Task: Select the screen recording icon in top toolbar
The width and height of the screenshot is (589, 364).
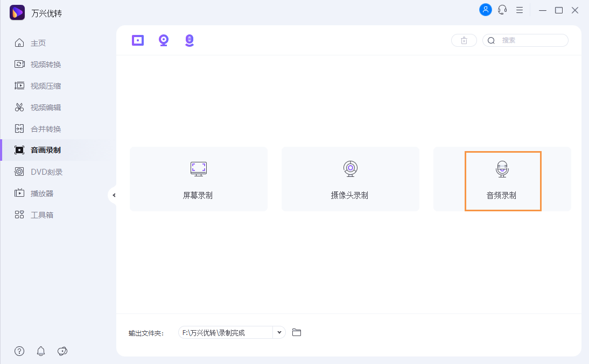Action: pos(137,40)
